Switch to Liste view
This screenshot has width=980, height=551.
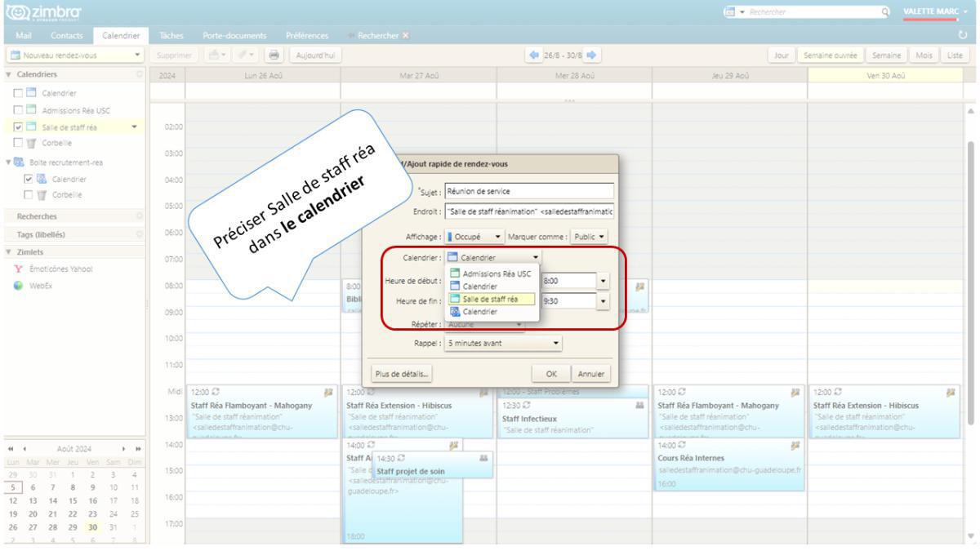953,55
